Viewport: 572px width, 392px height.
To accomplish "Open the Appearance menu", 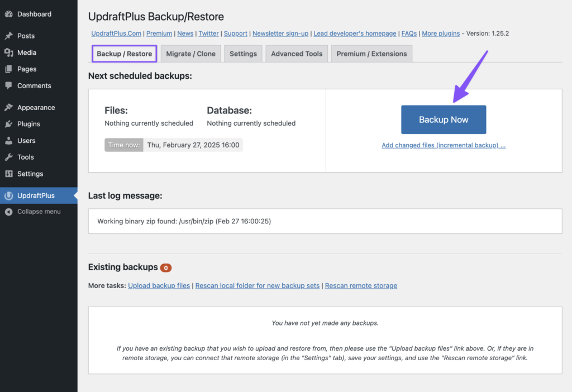I will [x=36, y=107].
